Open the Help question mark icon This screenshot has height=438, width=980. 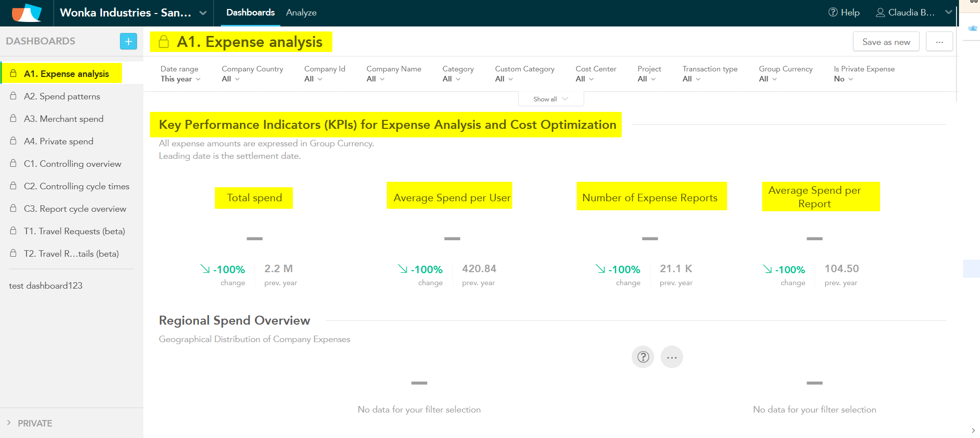[833, 12]
